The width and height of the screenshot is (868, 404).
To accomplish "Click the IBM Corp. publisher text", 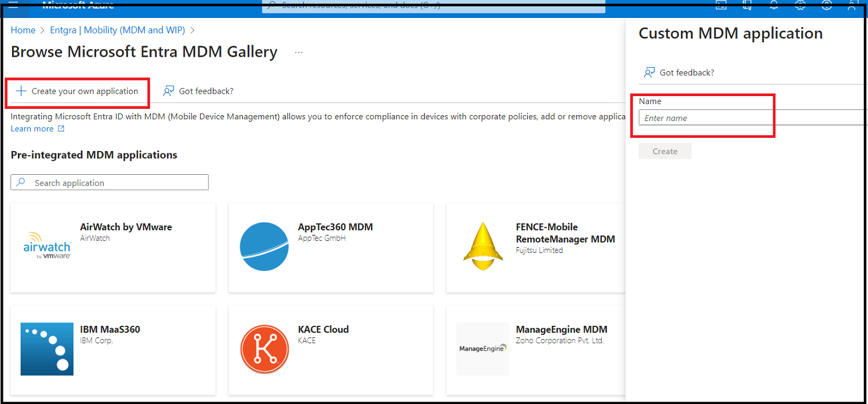I will pos(96,340).
